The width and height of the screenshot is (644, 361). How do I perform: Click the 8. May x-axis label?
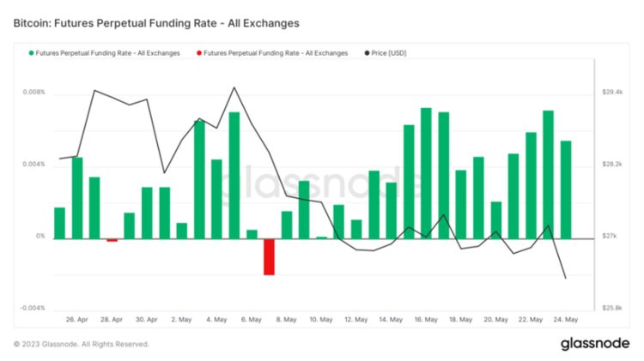(287, 319)
